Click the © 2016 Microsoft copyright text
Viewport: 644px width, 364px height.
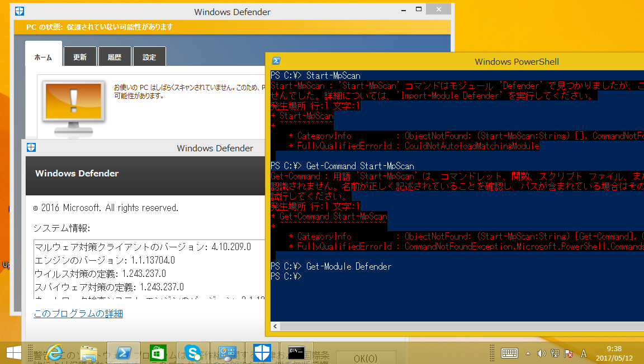106,208
